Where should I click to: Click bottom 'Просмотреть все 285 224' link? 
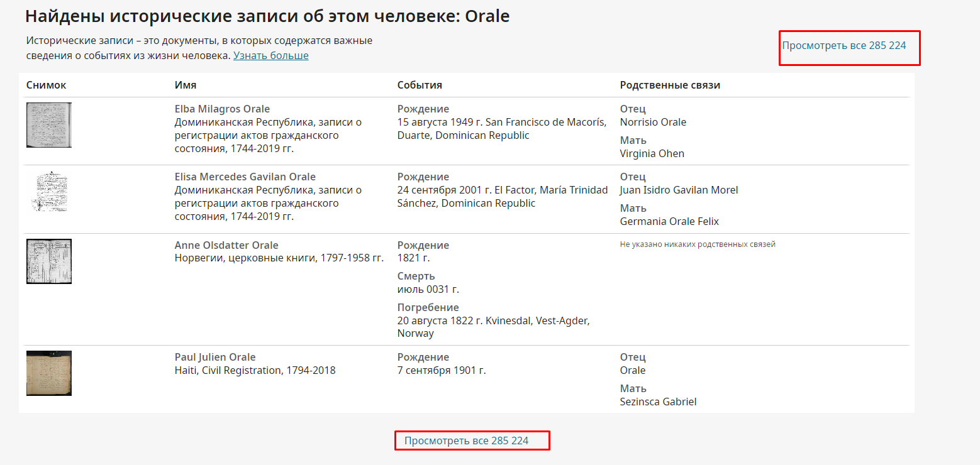(466, 441)
